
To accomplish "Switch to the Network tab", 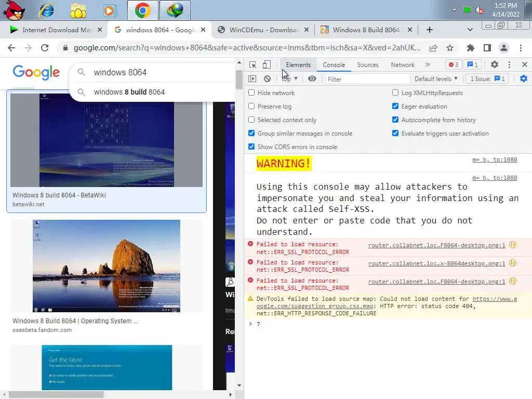I will 403,65.
